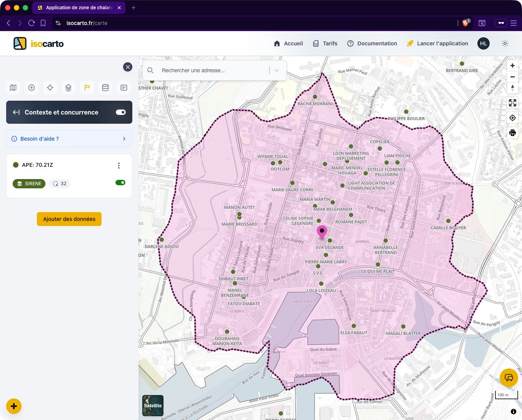522x420 pixels.
Task: Disable the Contexte et concurrence toggle
Action: click(120, 112)
